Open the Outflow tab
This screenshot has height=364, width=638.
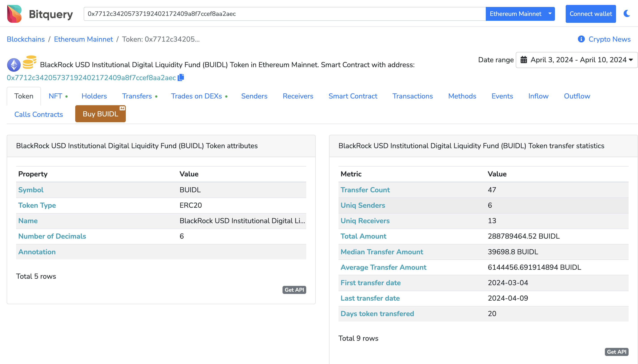point(577,96)
